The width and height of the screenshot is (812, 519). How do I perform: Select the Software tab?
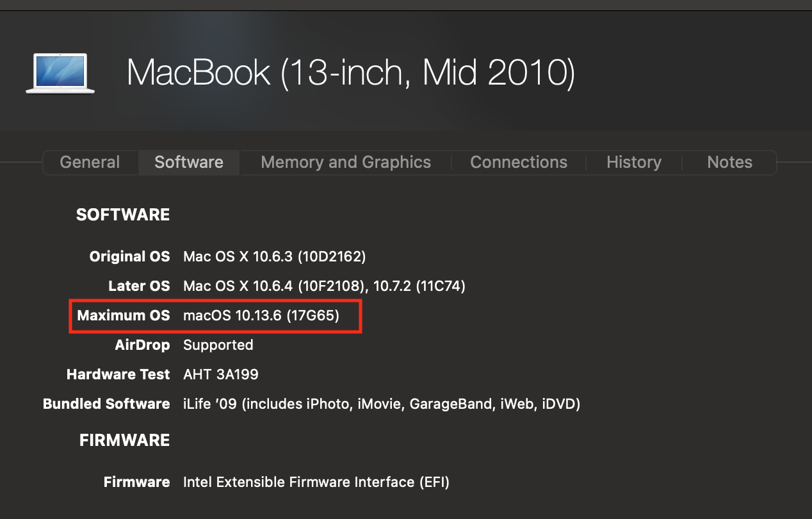pos(189,162)
